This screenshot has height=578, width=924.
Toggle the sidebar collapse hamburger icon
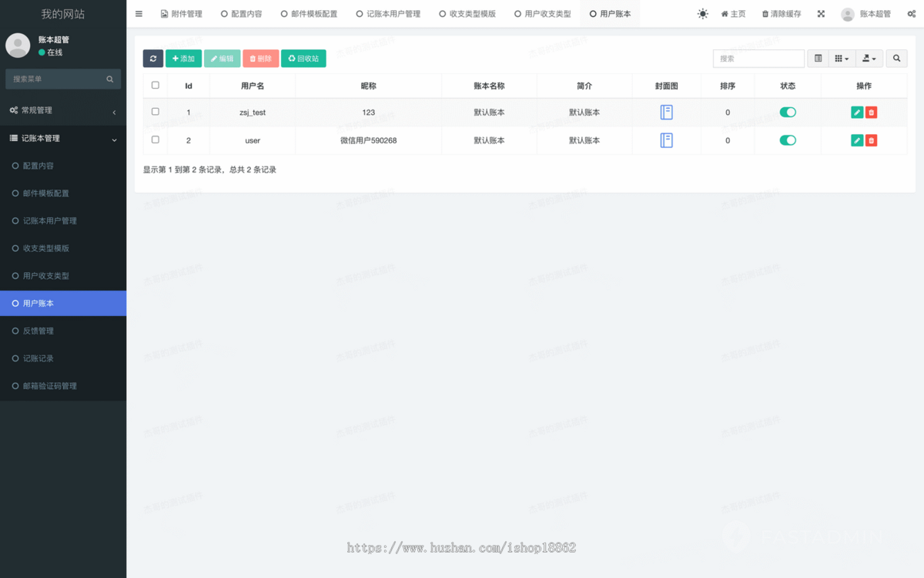point(139,13)
